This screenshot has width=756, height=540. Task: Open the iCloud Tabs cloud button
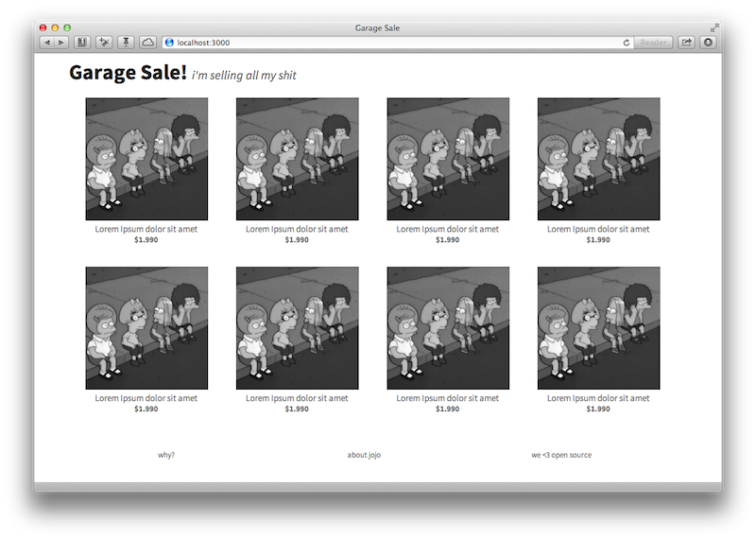(148, 43)
